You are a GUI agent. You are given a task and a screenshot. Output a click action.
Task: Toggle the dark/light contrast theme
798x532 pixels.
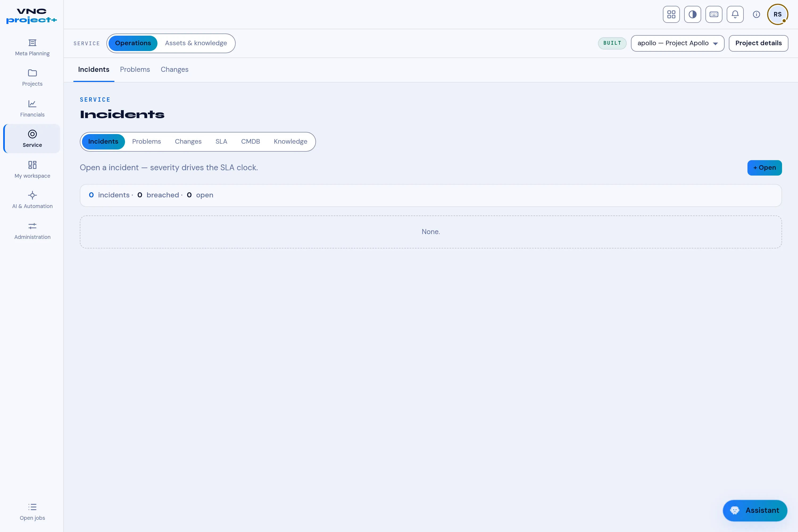click(x=692, y=14)
